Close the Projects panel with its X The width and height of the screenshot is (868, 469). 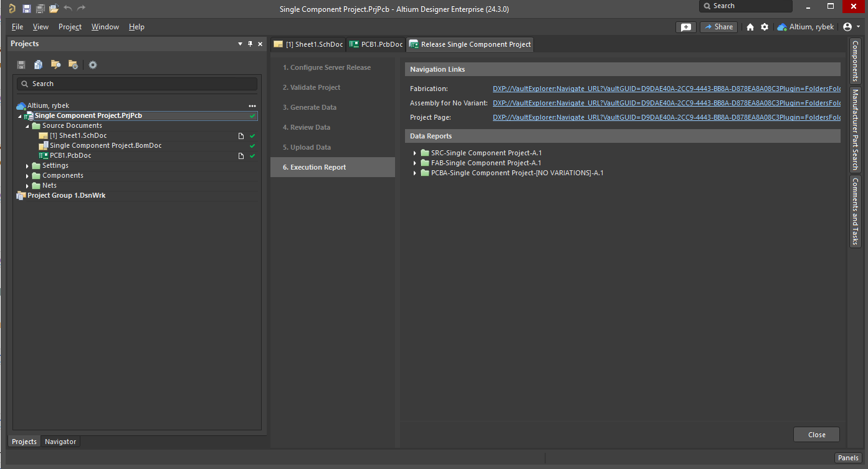coord(260,44)
